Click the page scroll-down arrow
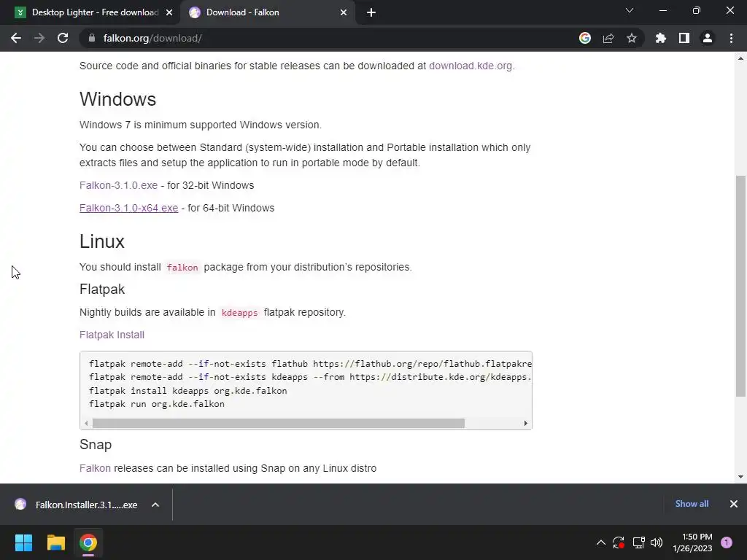 click(x=740, y=477)
